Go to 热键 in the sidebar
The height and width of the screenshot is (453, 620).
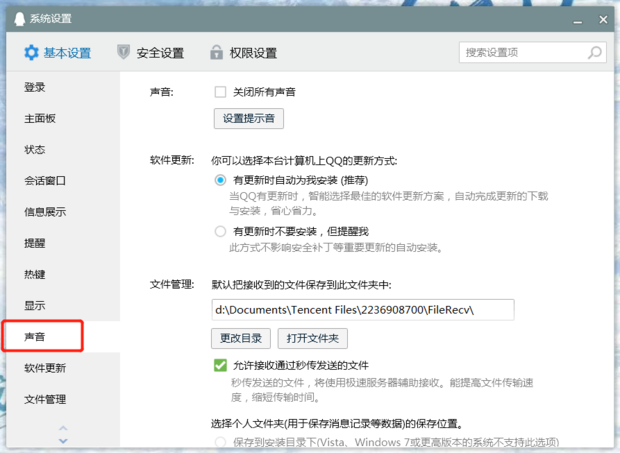[x=35, y=274]
